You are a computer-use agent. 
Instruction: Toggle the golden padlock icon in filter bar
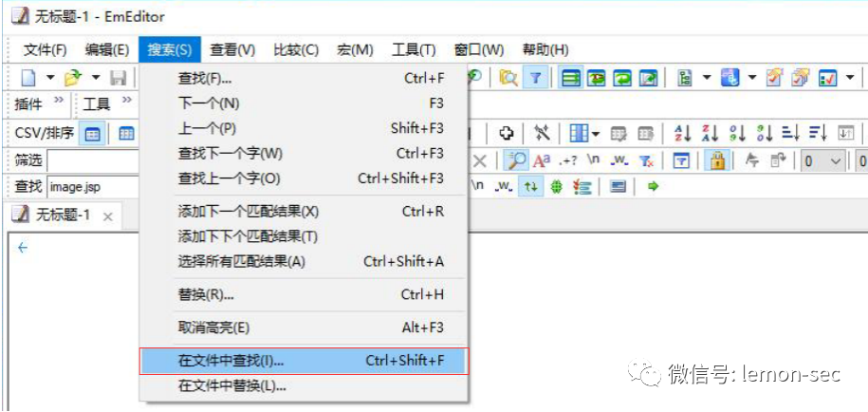(717, 160)
